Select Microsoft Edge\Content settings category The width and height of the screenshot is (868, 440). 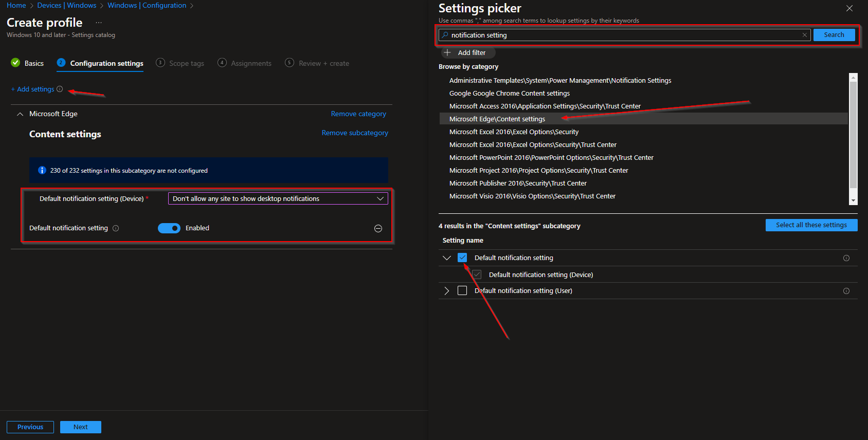click(x=644, y=119)
